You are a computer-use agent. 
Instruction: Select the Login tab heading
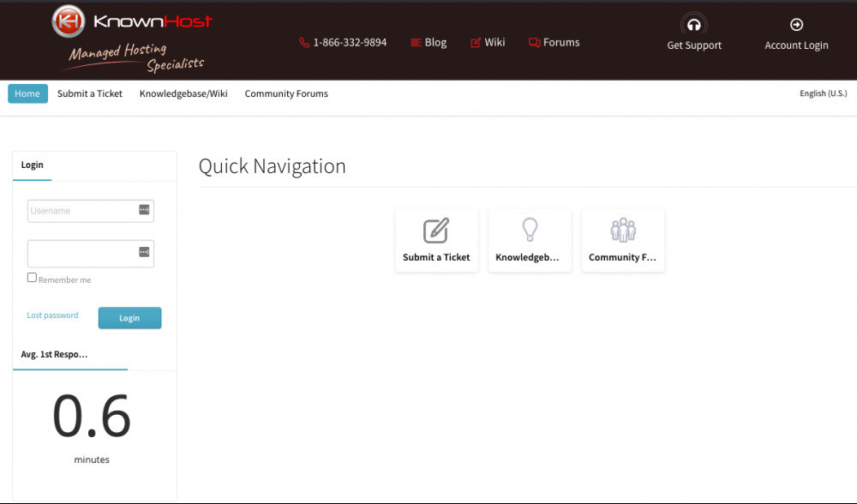tap(33, 165)
